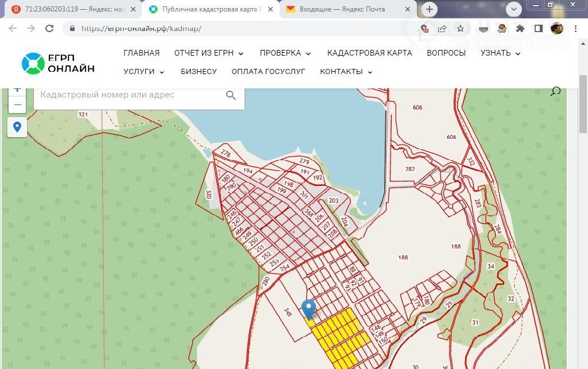Expand the ОТЧЕТ ИЗ ЕГРН dropdown
The width and height of the screenshot is (588, 369).
[209, 53]
